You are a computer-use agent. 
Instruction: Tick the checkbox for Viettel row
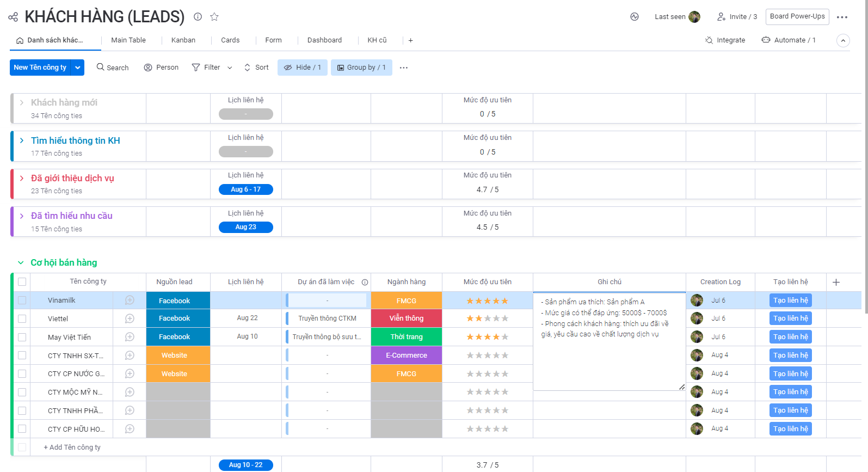pos(22,319)
